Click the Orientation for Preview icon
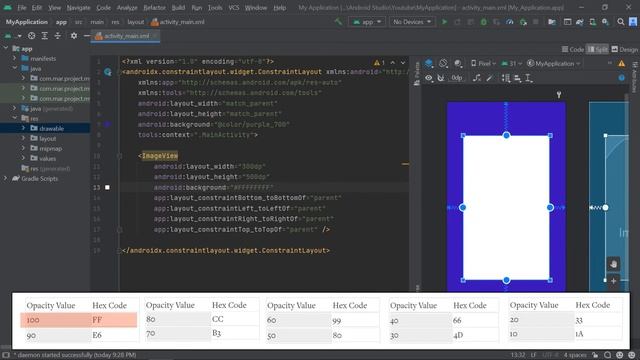This screenshot has width=640, height=360. coord(443,63)
